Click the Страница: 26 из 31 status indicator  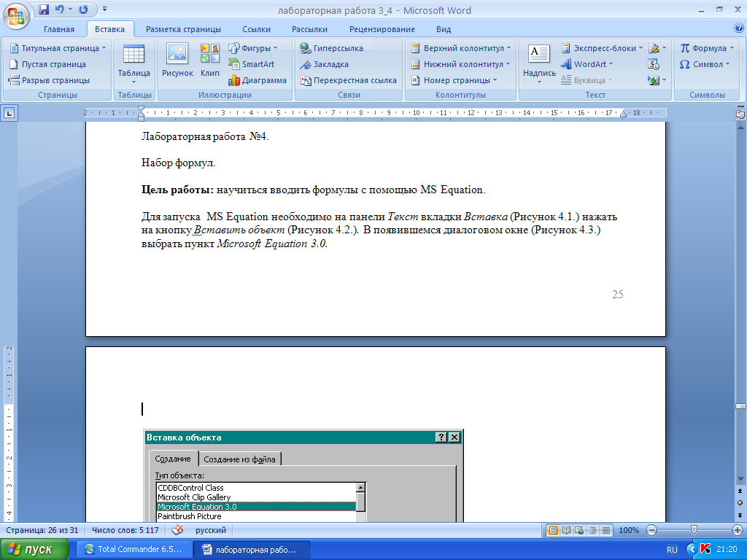click(x=42, y=530)
